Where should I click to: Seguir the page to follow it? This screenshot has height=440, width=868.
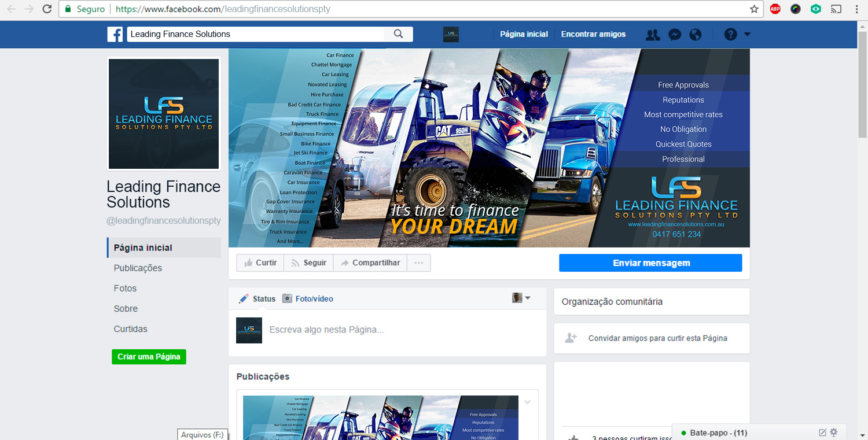308,262
